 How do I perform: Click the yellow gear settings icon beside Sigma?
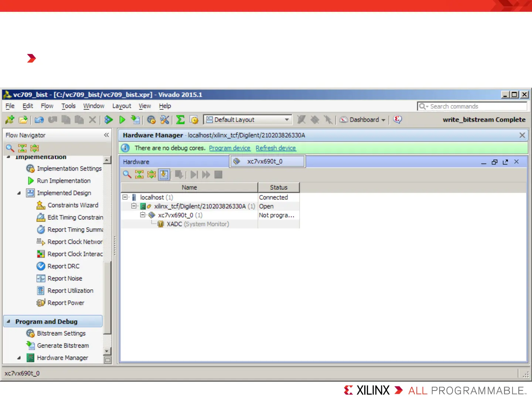(x=194, y=120)
